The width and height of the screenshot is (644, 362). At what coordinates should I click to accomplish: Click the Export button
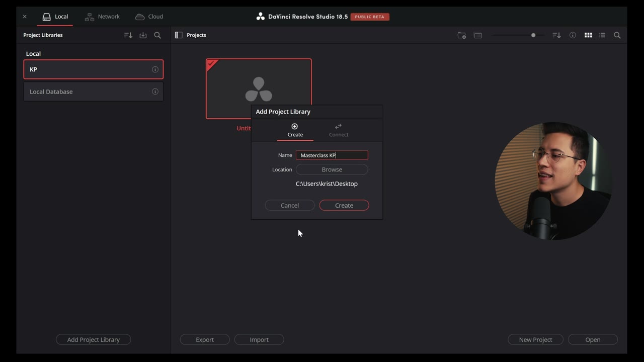pos(205,340)
